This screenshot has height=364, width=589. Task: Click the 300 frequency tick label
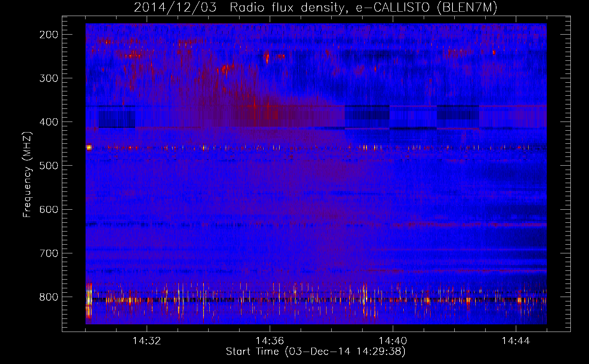pos(49,78)
